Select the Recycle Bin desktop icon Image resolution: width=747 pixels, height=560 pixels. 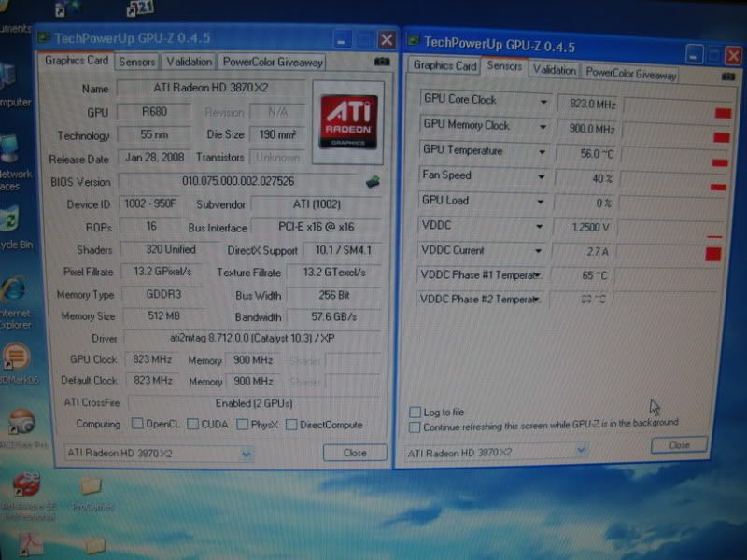tap(12, 228)
